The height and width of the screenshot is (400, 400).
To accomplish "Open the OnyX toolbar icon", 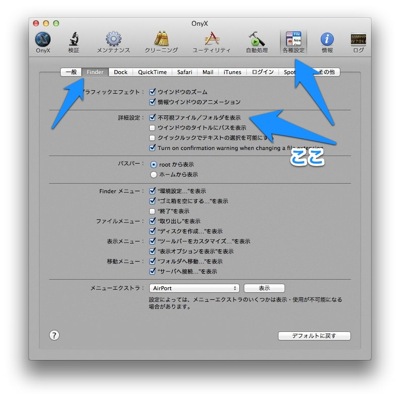I will [x=43, y=42].
